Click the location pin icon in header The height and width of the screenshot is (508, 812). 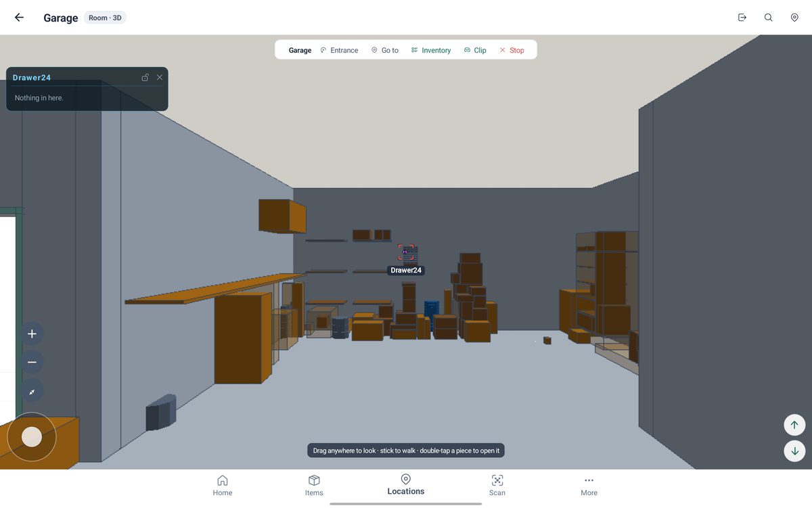coord(794,18)
